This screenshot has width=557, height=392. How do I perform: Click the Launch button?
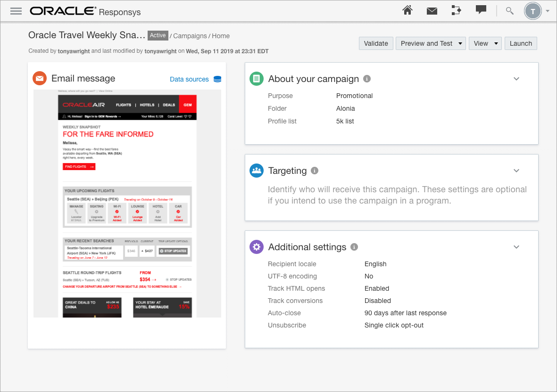pyautogui.click(x=521, y=43)
